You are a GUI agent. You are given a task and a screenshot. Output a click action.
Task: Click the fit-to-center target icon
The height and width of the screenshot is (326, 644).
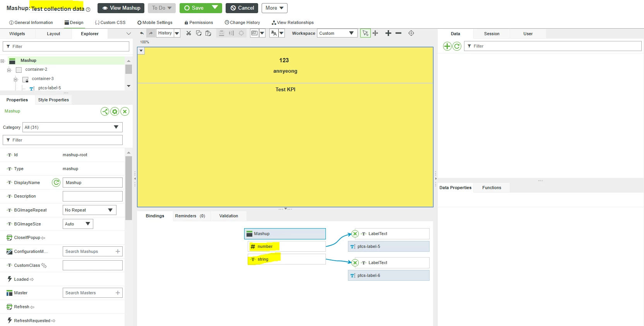[411, 33]
